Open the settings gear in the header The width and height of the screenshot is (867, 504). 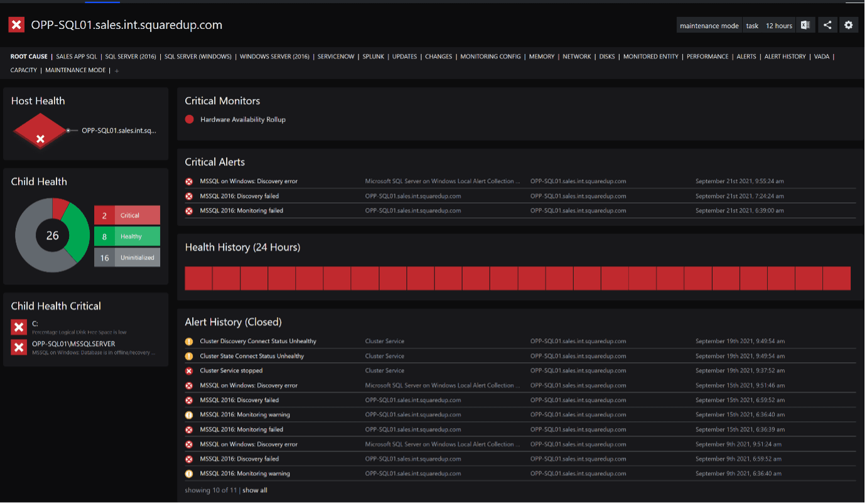pyautogui.click(x=849, y=25)
